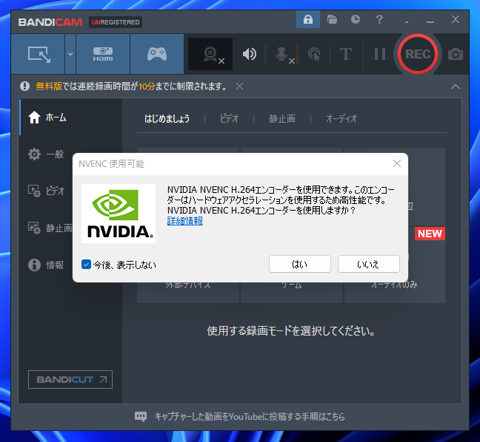Click the text overlay T icon

(346, 54)
